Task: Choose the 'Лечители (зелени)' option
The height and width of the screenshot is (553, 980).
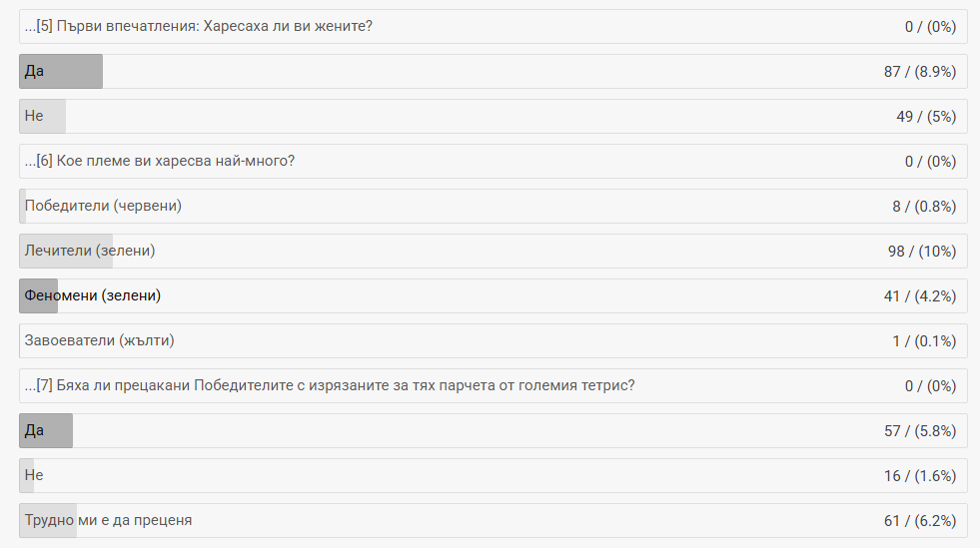Action: pyautogui.click(x=90, y=252)
